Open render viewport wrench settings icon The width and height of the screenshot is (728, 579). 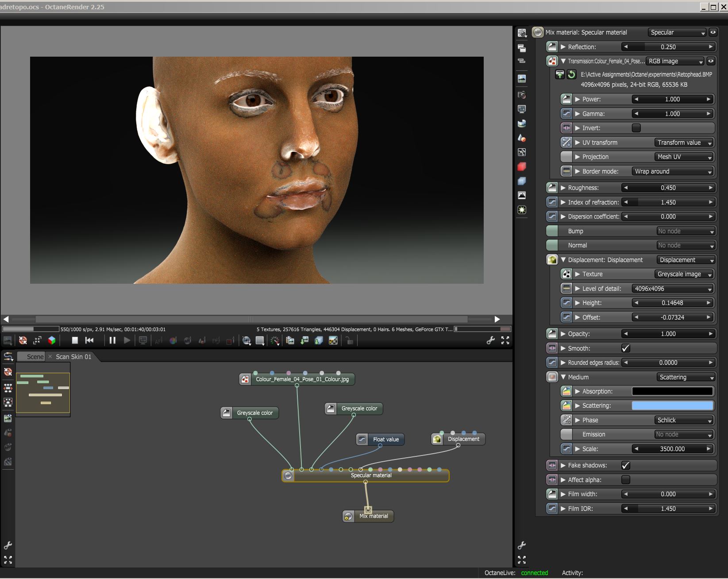pos(490,340)
